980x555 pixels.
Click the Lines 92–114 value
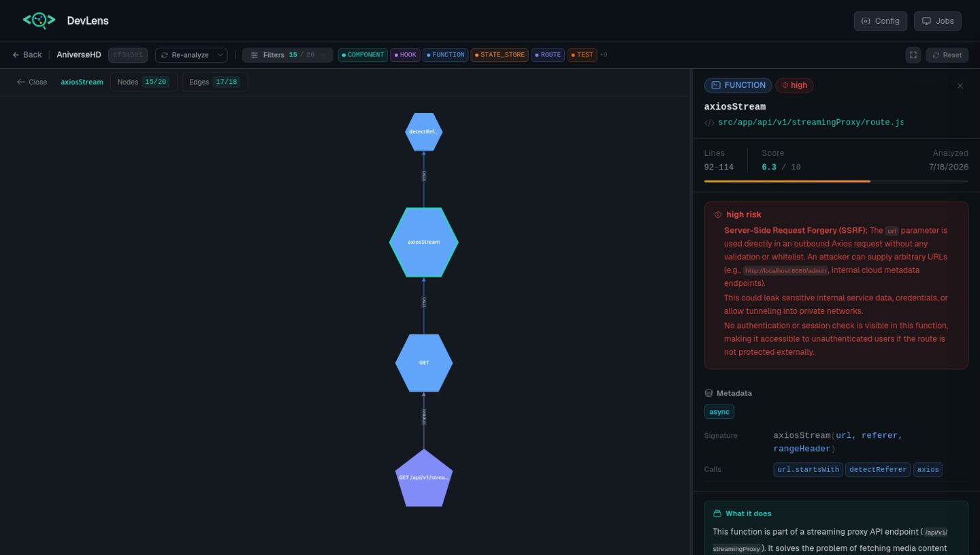pyautogui.click(x=719, y=167)
